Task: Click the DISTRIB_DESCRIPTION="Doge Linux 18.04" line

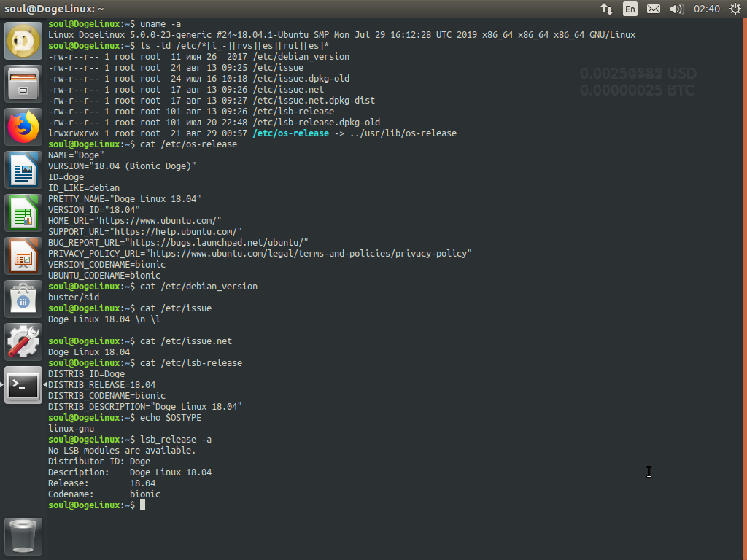Action: [145, 407]
